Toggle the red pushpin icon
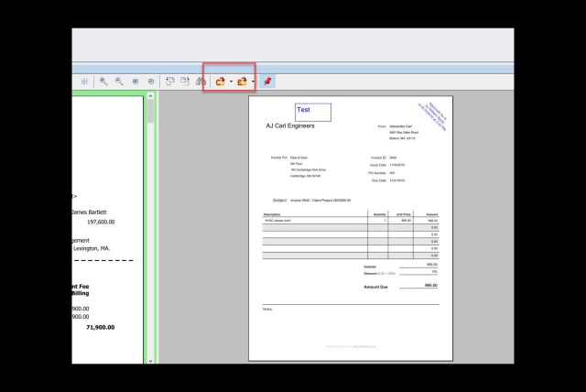586x392 pixels. coord(267,82)
